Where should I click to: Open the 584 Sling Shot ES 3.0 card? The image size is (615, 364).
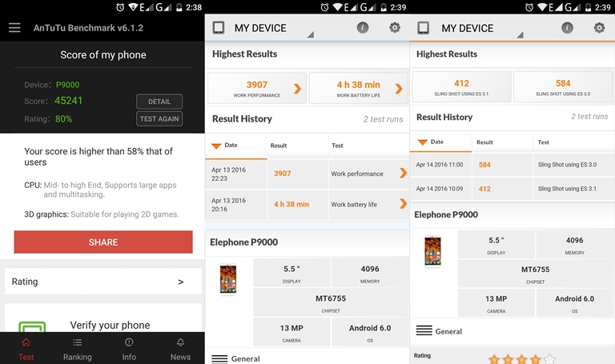click(x=563, y=86)
